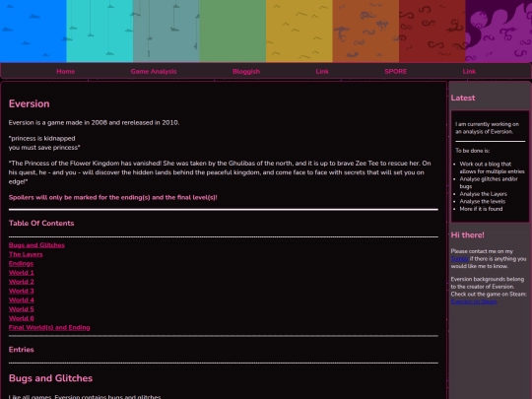This screenshot has width=532, height=399.
Task: Click the Latest sidebar heading
Action: [463, 99]
